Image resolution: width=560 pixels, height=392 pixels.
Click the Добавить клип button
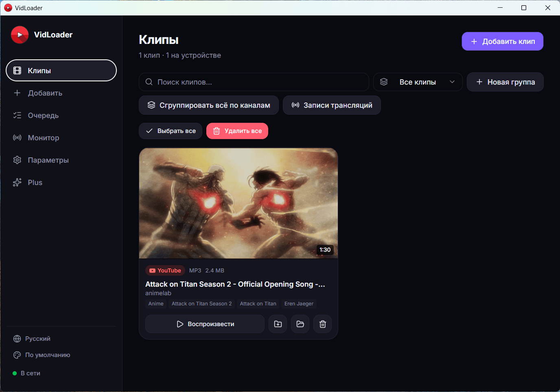click(x=502, y=41)
